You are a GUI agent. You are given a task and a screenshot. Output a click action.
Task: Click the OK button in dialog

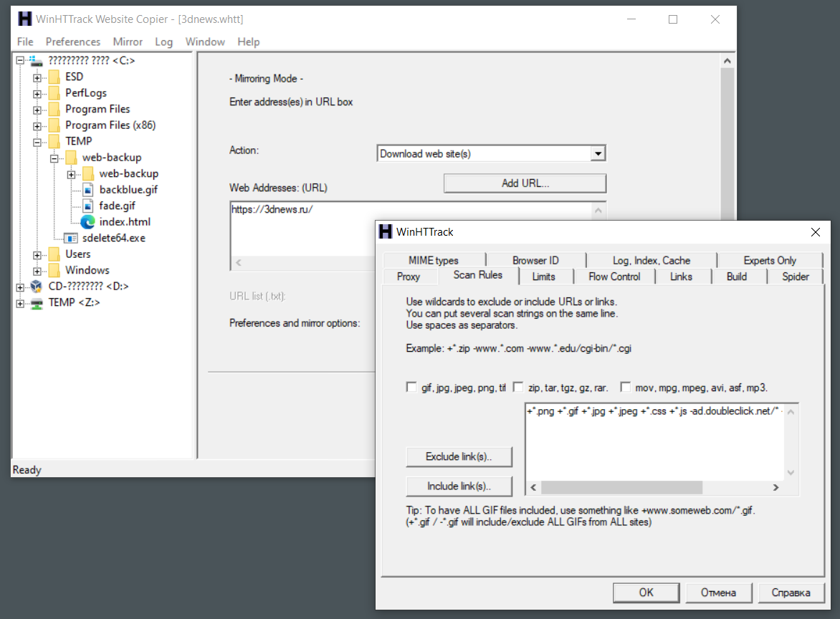coord(646,592)
